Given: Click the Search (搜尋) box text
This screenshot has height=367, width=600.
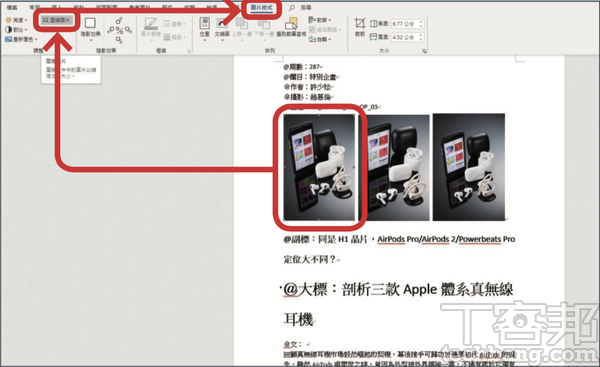Looking at the screenshot, I should coord(306,7).
